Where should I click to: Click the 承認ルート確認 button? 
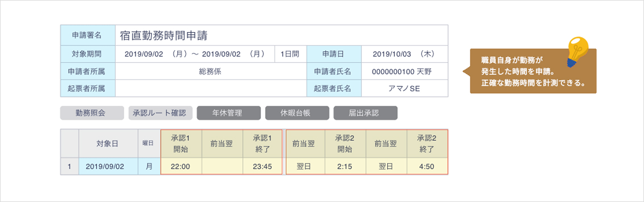(x=160, y=113)
